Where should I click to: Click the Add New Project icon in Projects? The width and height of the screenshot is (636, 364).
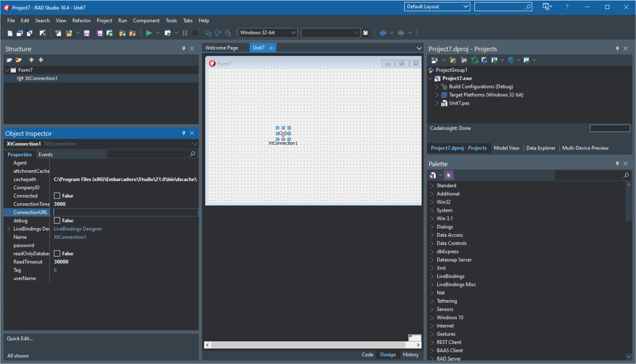tap(434, 60)
